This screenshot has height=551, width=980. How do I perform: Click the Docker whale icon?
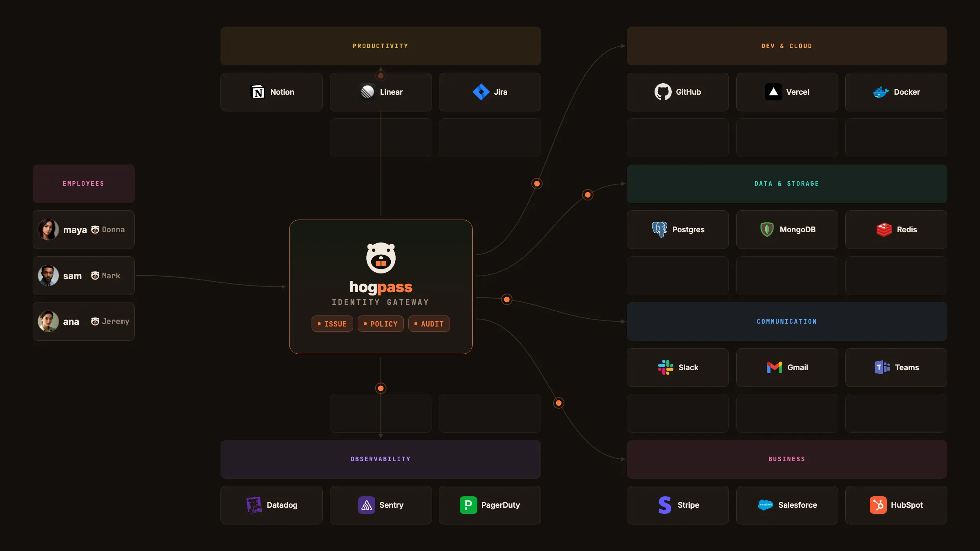coord(881,92)
